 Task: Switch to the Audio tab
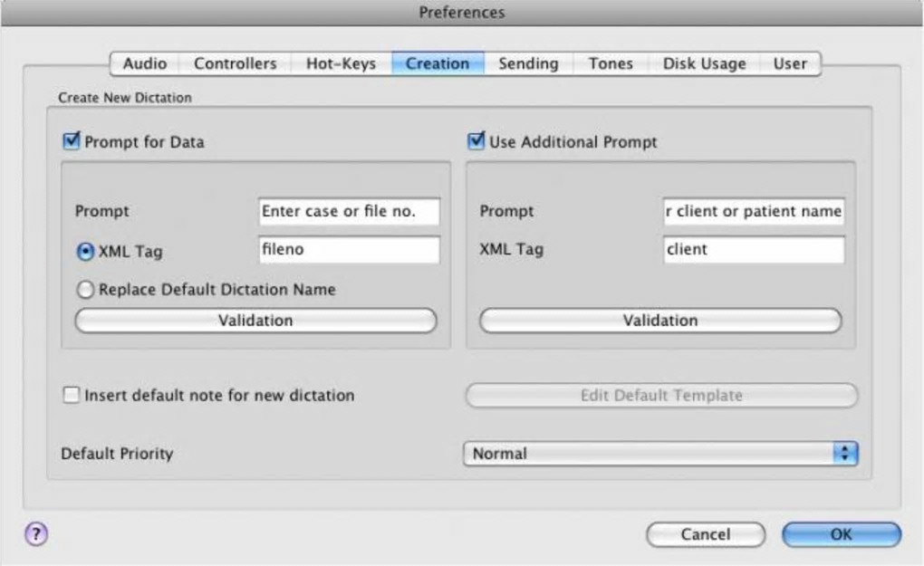click(145, 63)
